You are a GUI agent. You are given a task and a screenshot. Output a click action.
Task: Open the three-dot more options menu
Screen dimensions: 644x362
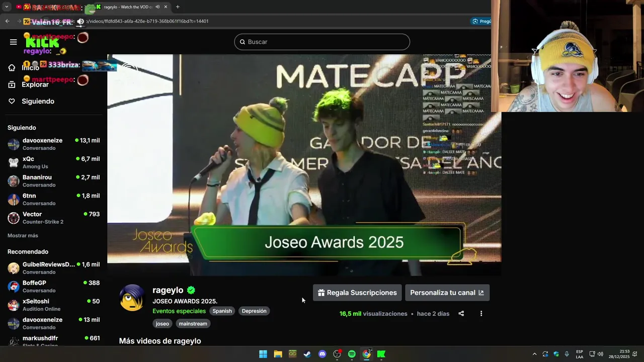481,314
